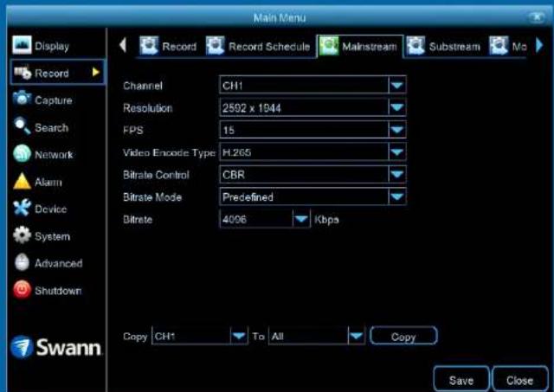
Task: Open the Advanced menu item
Action: [x=59, y=263]
